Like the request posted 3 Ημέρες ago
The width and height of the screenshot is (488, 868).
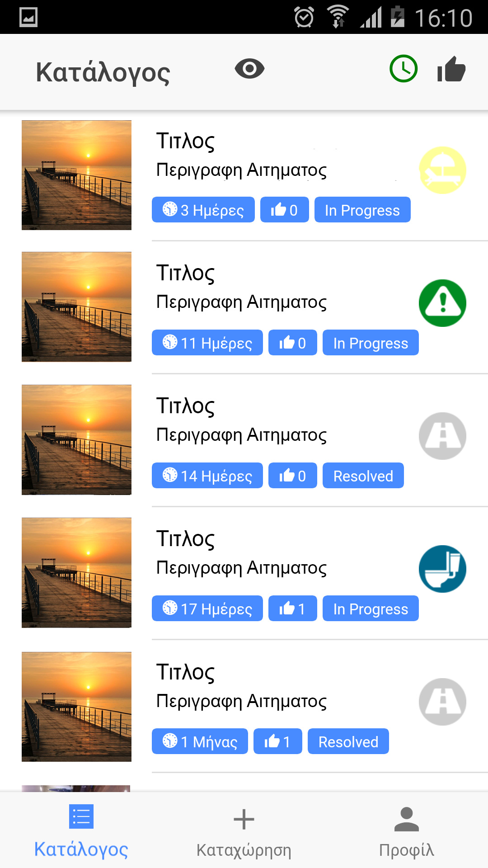[284, 210]
